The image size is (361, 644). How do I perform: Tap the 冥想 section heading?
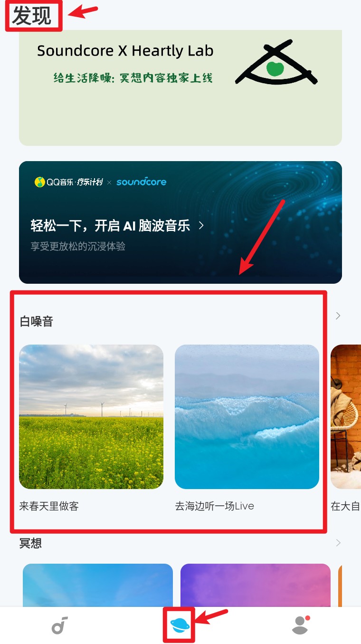pos(31,543)
